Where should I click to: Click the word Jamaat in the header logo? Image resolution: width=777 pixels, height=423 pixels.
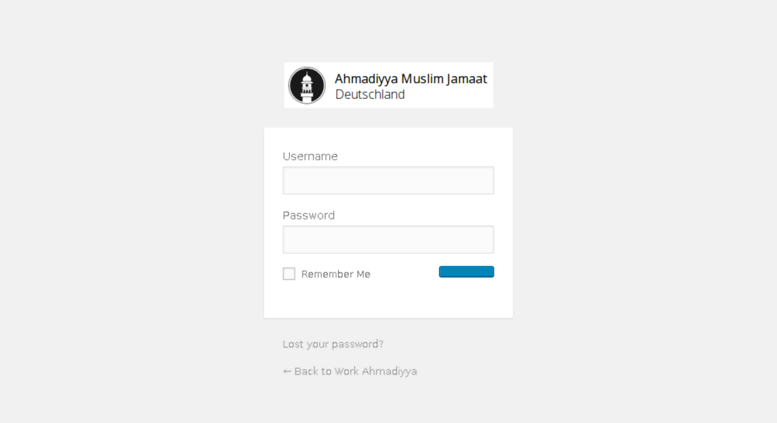click(x=467, y=79)
